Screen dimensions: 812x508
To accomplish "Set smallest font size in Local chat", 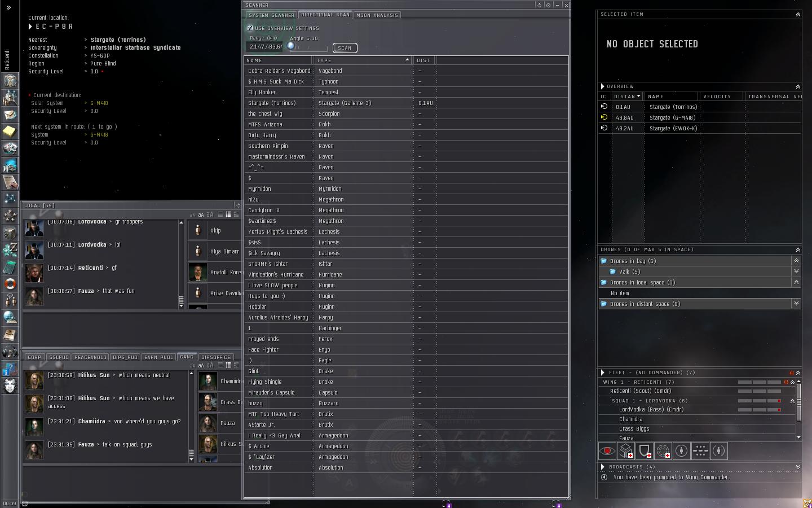I will [x=192, y=215].
